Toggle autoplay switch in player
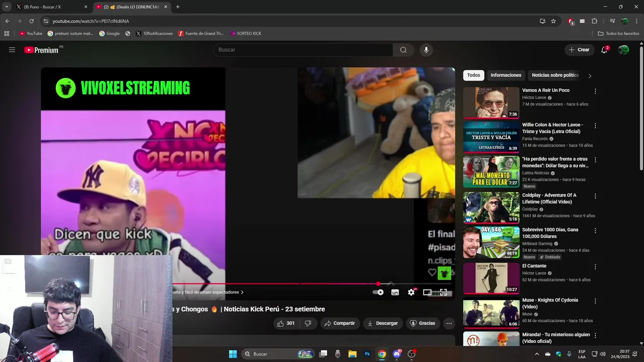Viewport: 644px width, 362px height. click(378, 292)
